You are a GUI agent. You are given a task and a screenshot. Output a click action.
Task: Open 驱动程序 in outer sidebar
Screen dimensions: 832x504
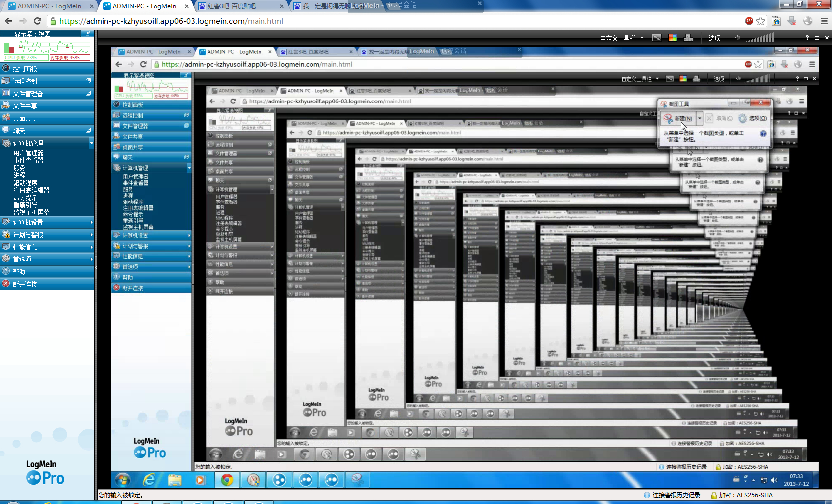point(25,183)
